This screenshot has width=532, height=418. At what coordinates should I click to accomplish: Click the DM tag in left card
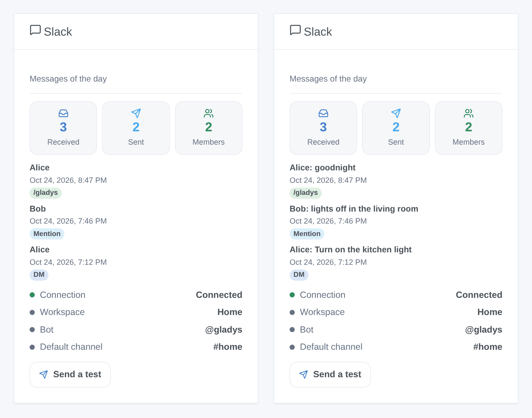(39, 275)
